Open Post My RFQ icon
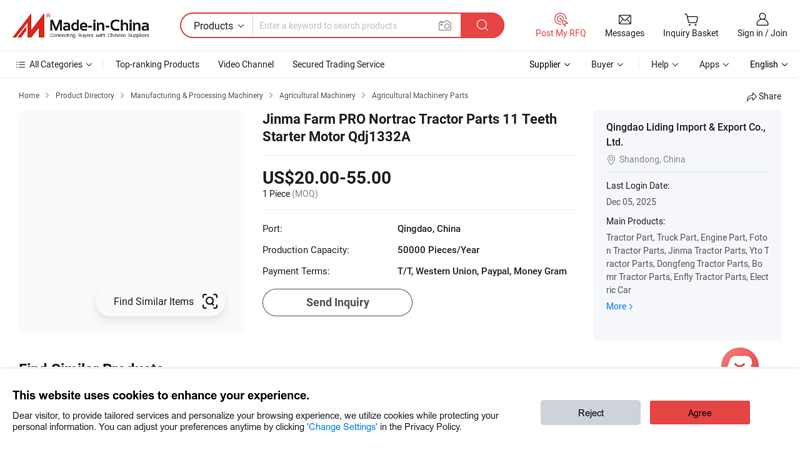Image resolution: width=800 pixels, height=450 pixels. tap(560, 19)
